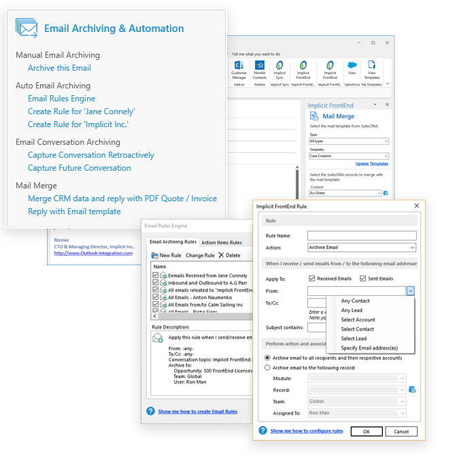The width and height of the screenshot is (476, 476).
Task: Switch to the Action Items Rules tab
Action: click(222, 242)
